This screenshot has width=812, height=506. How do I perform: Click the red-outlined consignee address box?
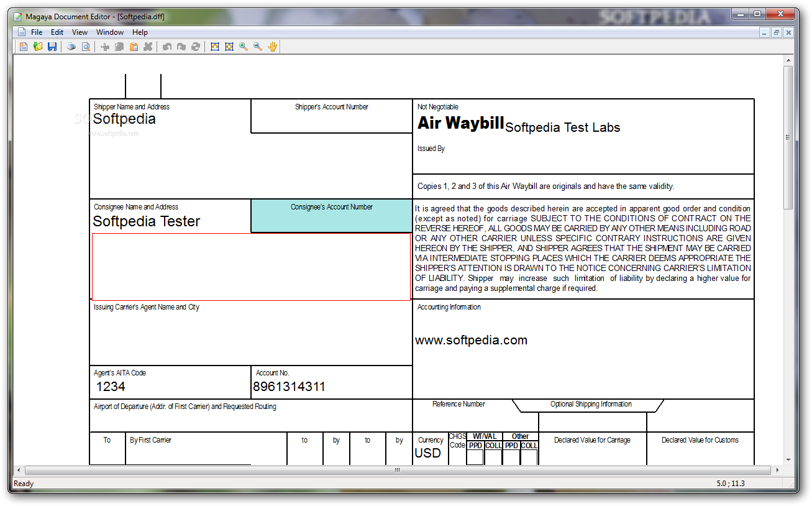[x=251, y=267]
